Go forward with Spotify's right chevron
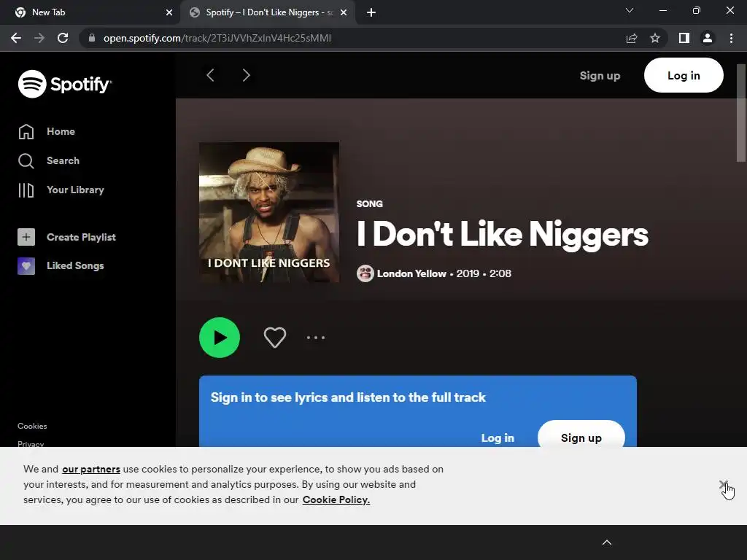Image resolution: width=747 pixels, height=560 pixels. [246, 75]
